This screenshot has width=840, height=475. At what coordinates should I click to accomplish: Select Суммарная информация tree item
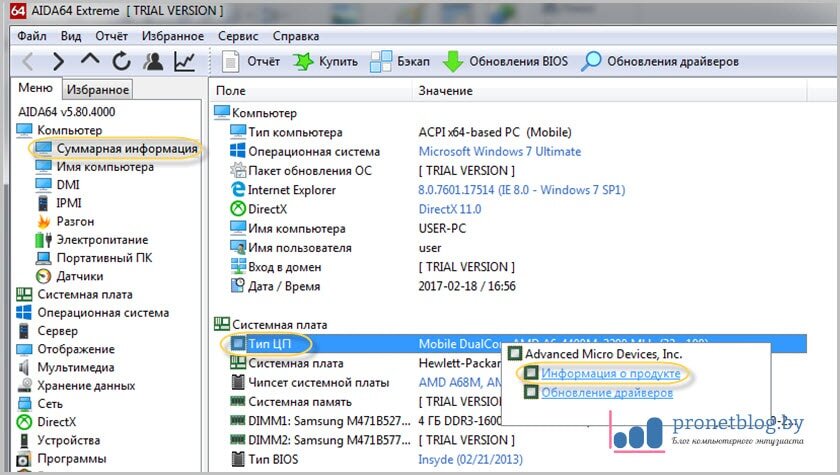coord(116,148)
